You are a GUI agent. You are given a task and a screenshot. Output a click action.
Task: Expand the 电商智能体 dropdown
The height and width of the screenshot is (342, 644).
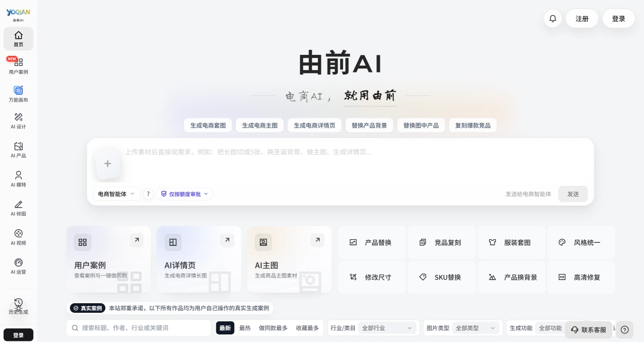point(116,194)
